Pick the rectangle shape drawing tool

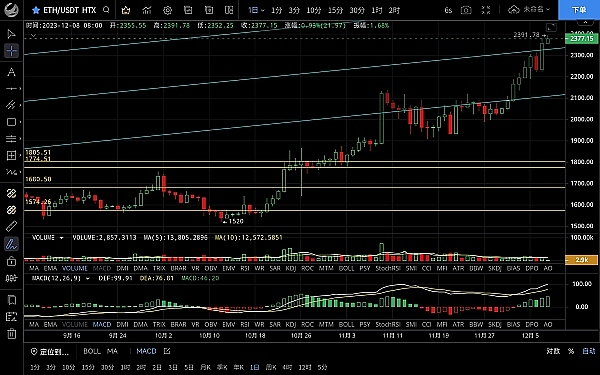[x=11, y=122]
